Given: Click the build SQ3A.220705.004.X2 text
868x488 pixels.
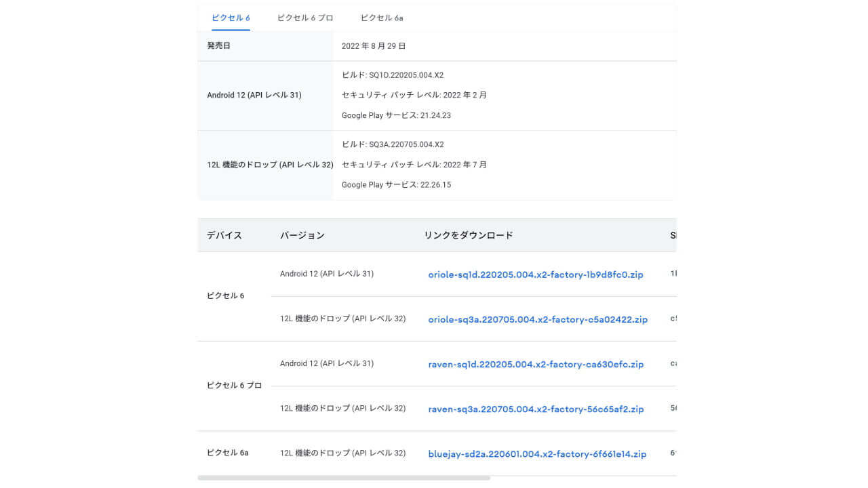Looking at the screenshot, I should [393, 144].
